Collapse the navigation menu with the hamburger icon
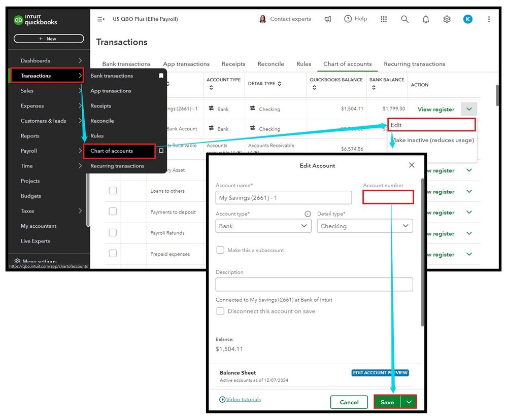 pos(100,19)
